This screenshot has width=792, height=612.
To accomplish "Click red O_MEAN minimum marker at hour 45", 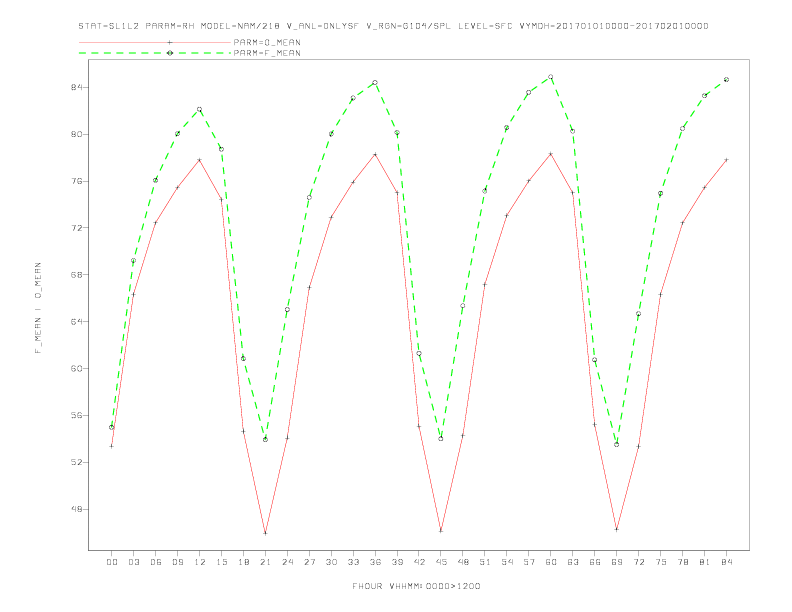I will pos(441,531).
